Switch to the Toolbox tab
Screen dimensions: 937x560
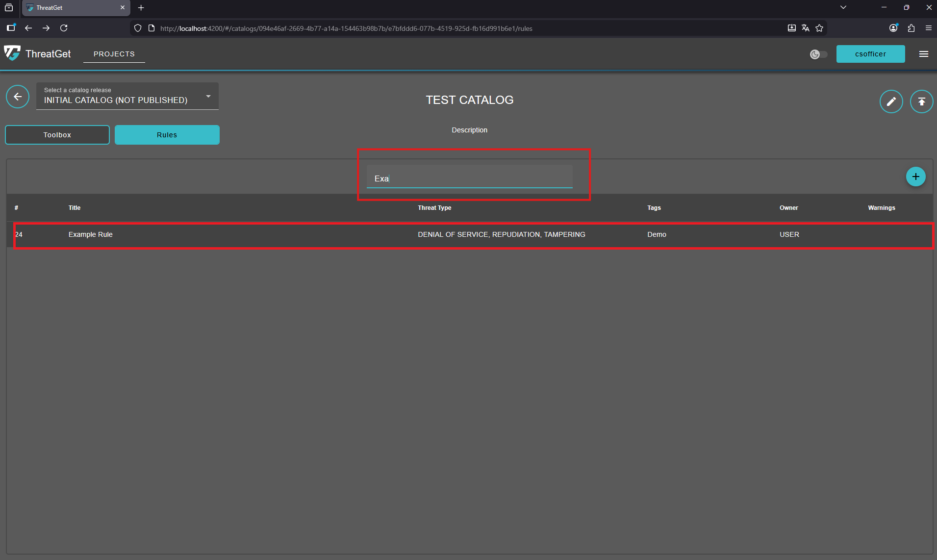click(57, 135)
